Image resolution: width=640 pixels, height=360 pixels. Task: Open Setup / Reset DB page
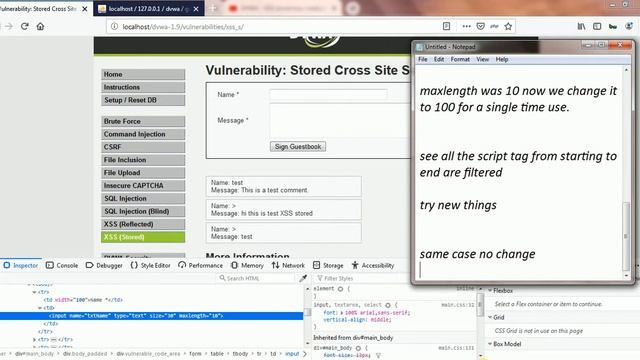[x=143, y=100]
